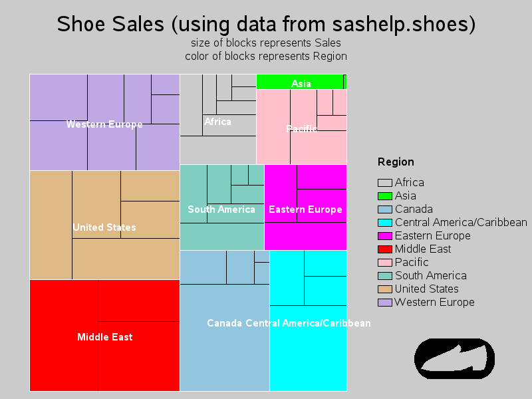Viewport: 532px width, 399px height.
Task: Click the green Asia treemap block
Action: 300,82
